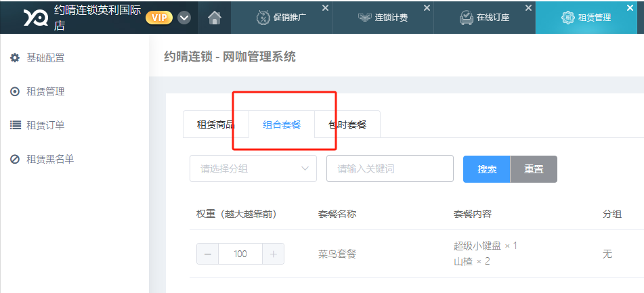The width and height of the screenshot is (644, 293).
Task: Click the 权重（越大越靠前） column header
Action: (x=236, y=214)
